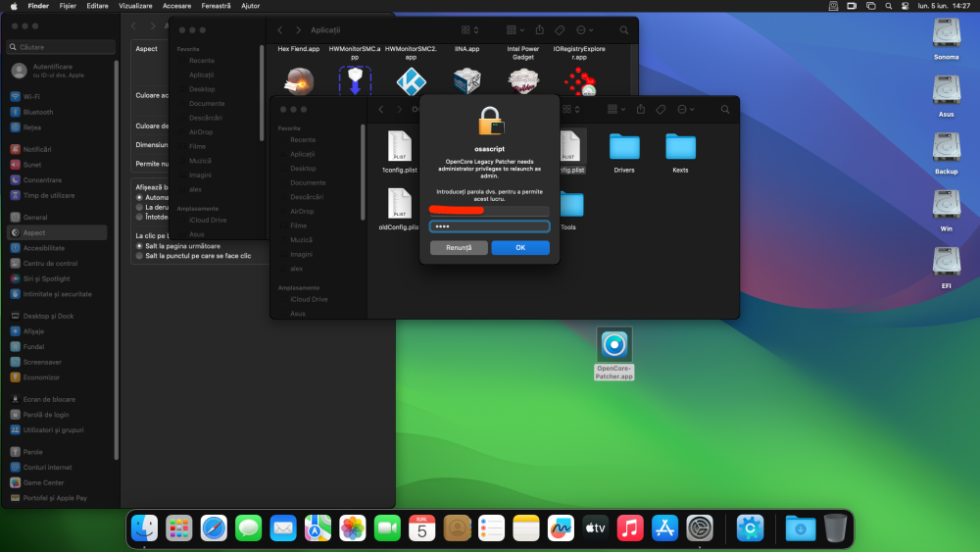This screenshot has height=552, width=980.
Task: Select iCloud Drive in front Finder sidebar
Action: point(309,299)
